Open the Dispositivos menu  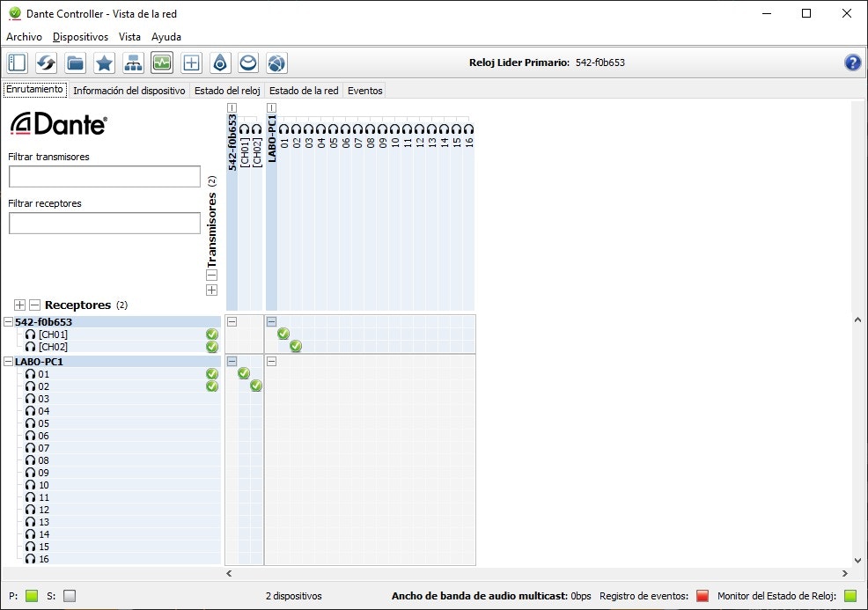coord(80,37)
